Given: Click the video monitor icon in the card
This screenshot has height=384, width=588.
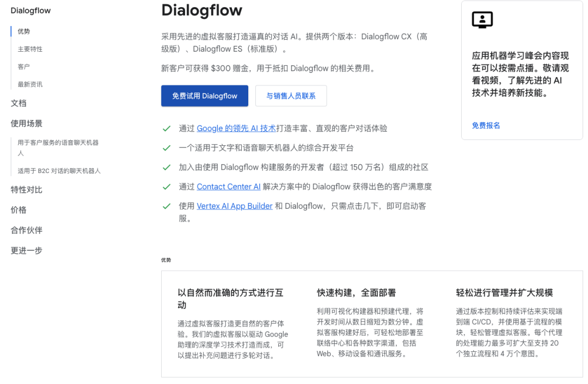Looking at the screenshot, I should tap(482, 20).
